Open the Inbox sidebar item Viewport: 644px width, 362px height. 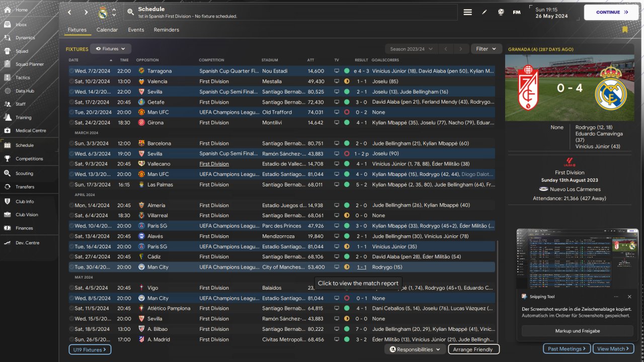pos(29,24)
